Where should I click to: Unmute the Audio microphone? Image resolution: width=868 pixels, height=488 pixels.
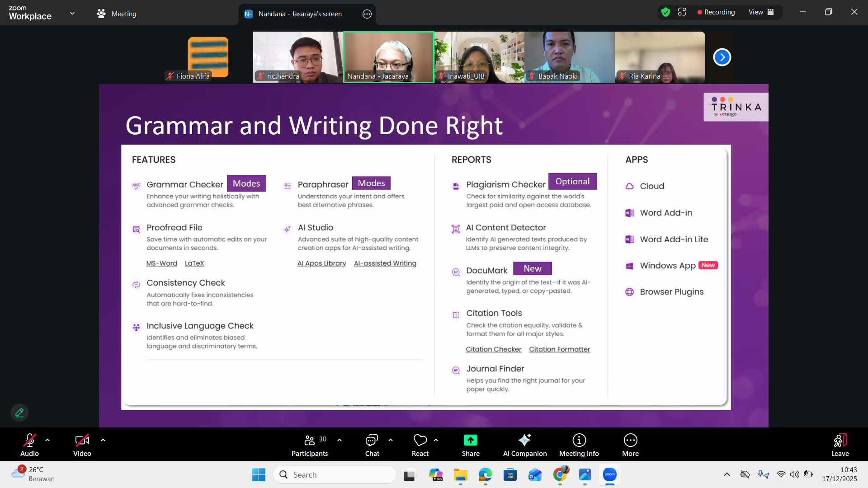click(29, 440)
